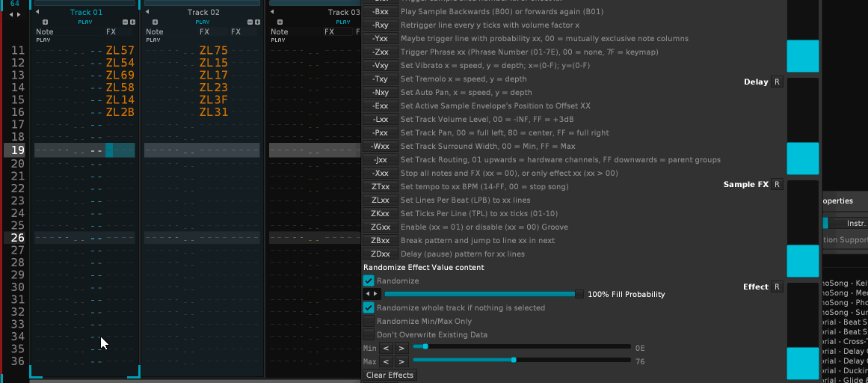The height and width of the screenshot is (383, 868).
Task: Insert the ZTxx set tempo effect
Action: (380, 187)
